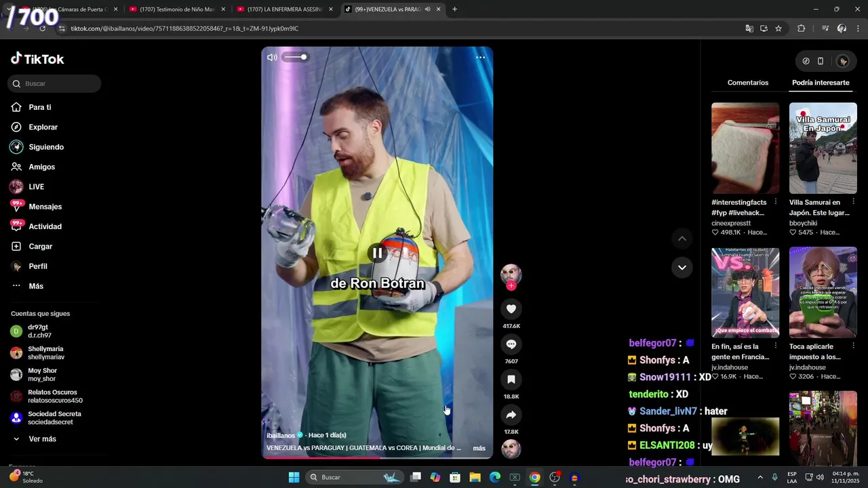Open the profile avatar in the top pill

843,61
